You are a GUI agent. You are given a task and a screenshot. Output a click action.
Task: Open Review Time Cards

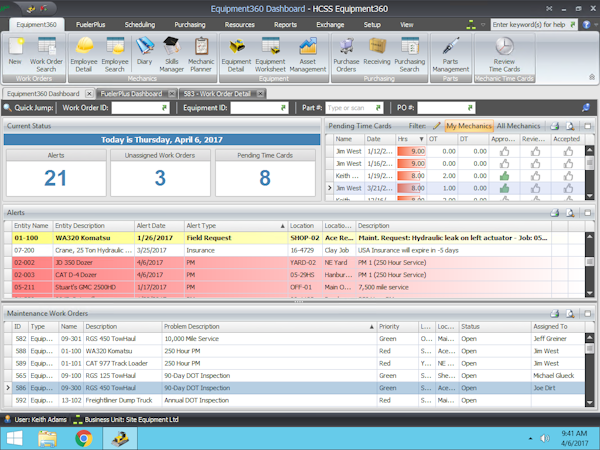(x=504, y=55)
